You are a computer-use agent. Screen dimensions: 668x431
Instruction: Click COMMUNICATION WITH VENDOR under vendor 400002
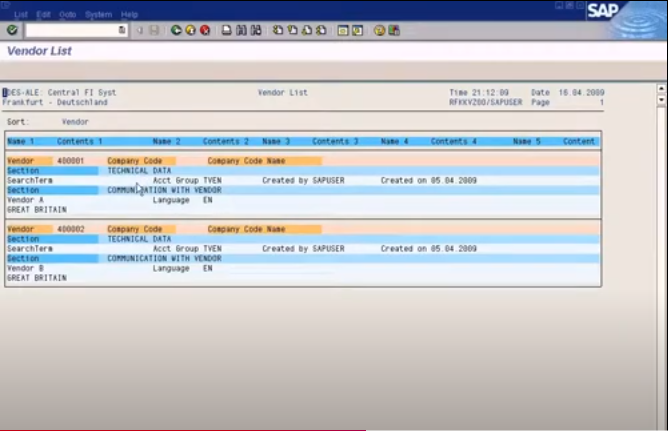pyautogui.click(x=164, y=259)
